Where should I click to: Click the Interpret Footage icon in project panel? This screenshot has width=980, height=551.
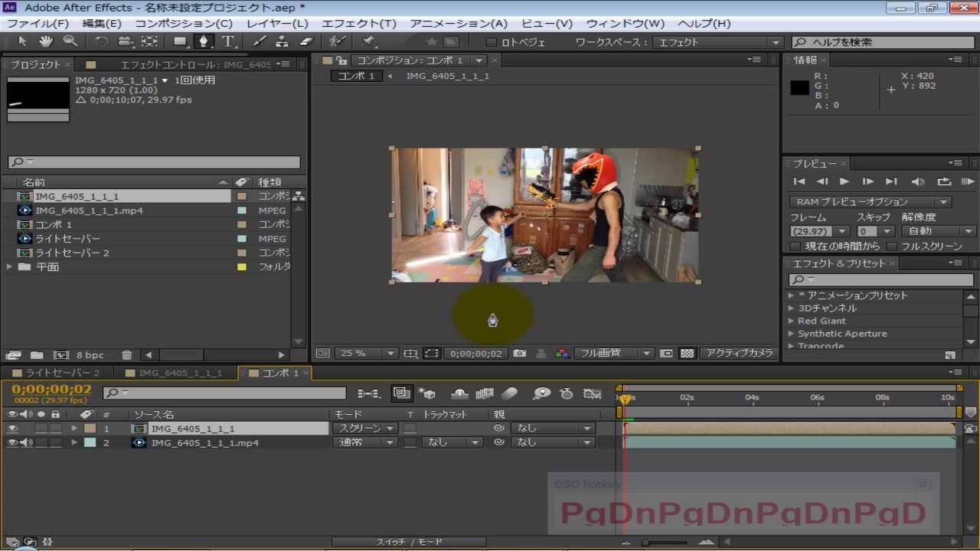pyautogui.click(x=13, y=355)
